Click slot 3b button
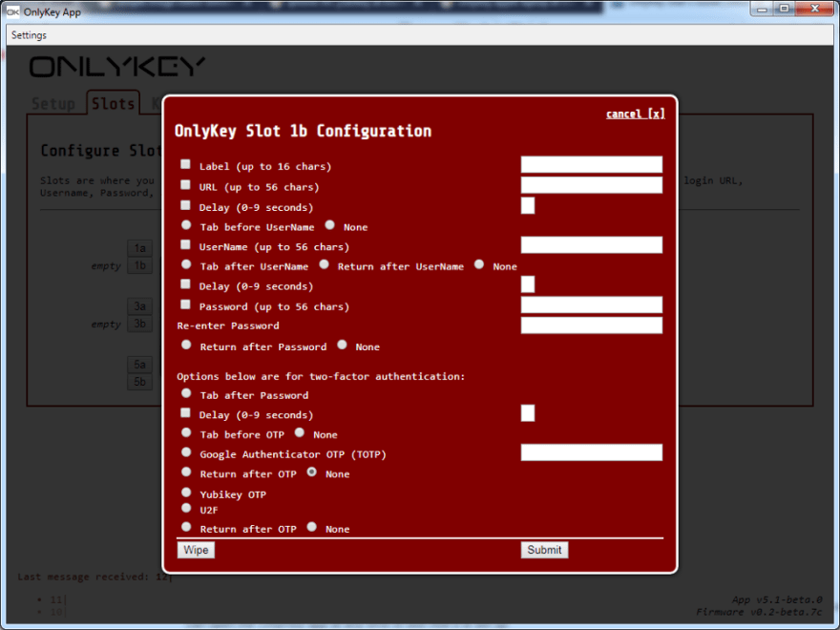 pos(139,325)
